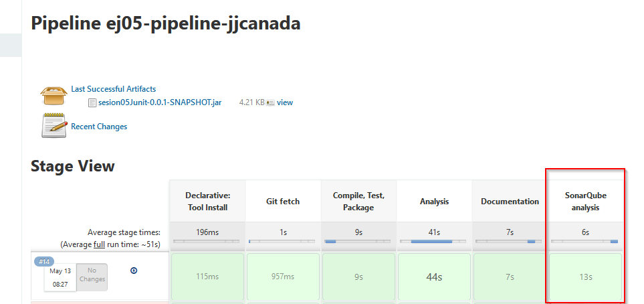Download sesion05Junit-0.0.1-SNAPSHOT.jar artifact
Screen dimensions: 644x304
click(x=160, y=102)
